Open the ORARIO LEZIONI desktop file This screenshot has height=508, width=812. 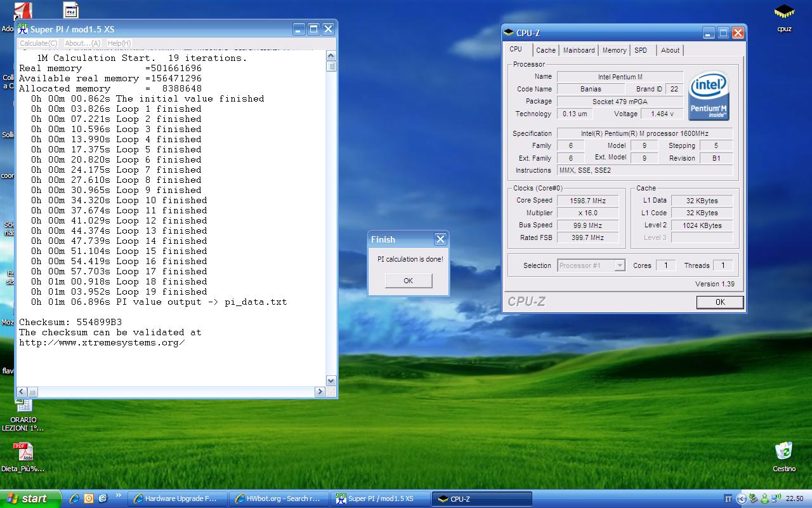click(23, 415)
